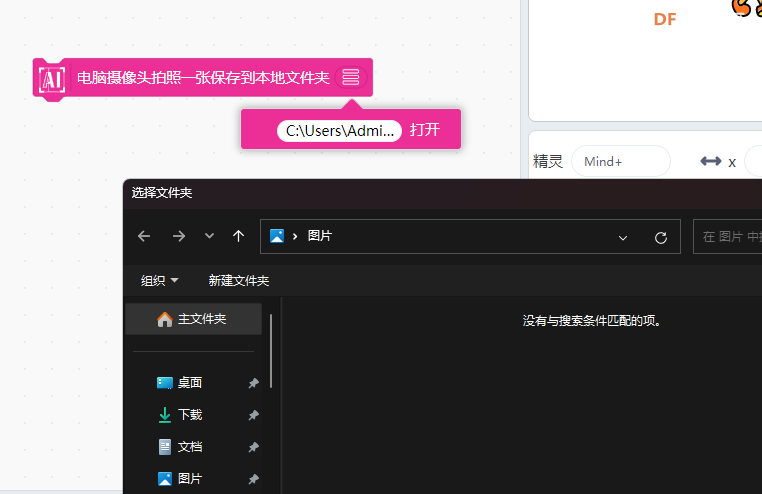Go back using the left arrow
Viewport: 762px width, 494px height.
coord(144,237)
